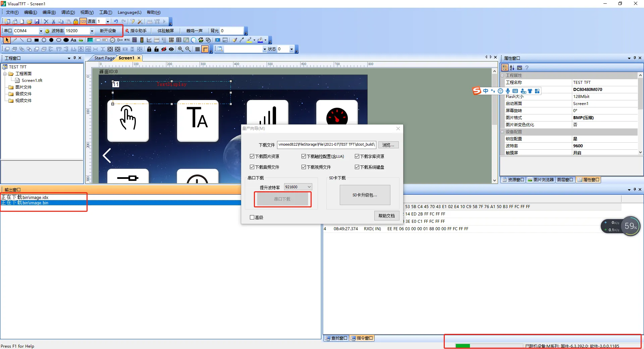This screenshot has width=644, height=349.
Task: Click the paint bucket fill color swatch
Action: coord(260,40)
